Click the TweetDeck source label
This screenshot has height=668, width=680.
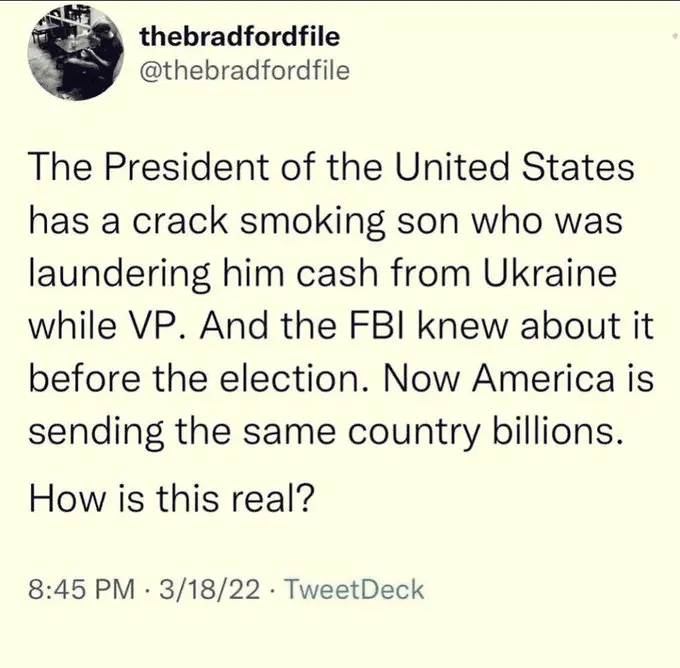pos(354,589)
